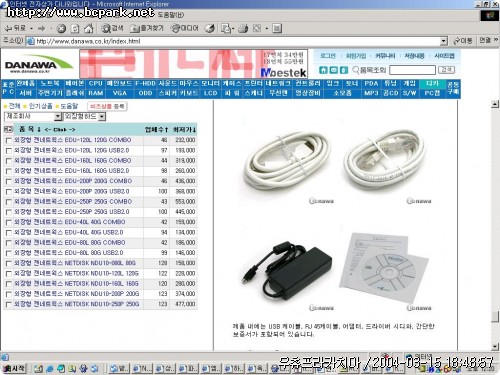Viewport: 500px width, 375px height.
Task: Open the 미디어 media pane
Action: [x=185, y=28]
